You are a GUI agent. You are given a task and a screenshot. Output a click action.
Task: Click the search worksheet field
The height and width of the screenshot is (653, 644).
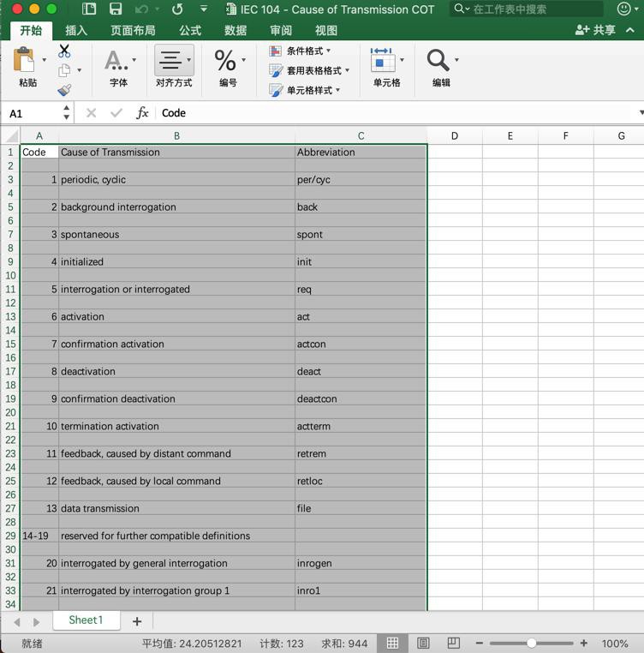point(527,9)
